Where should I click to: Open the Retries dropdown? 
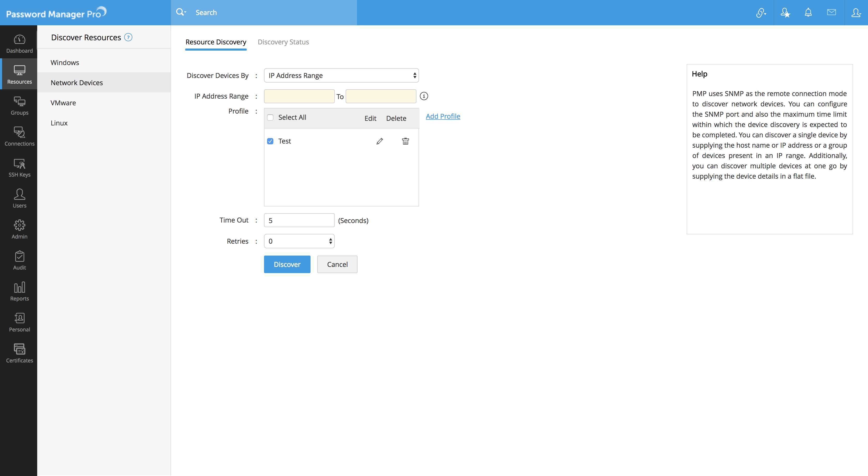[299, 241]
